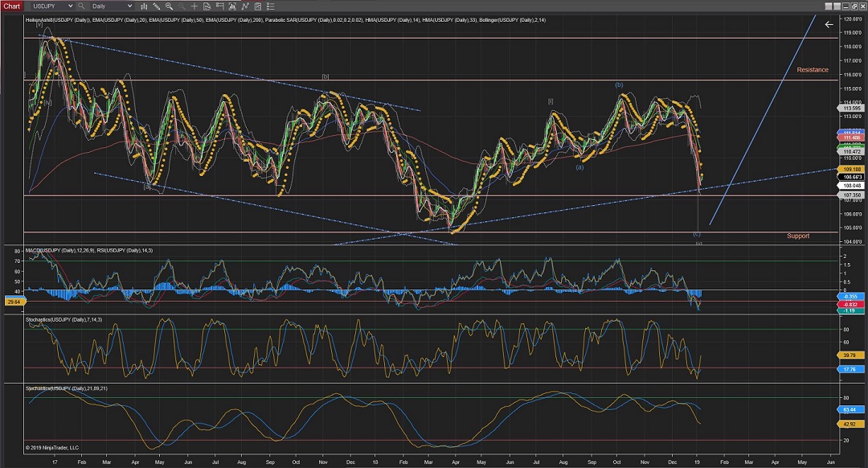Click the orange 39.79 stochastics marker
This screenshot has height=468, width=868.
[852, 355]
